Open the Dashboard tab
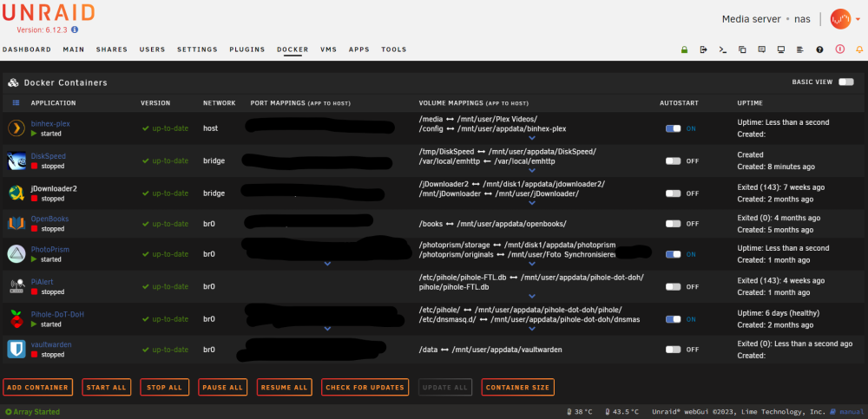Image resolution: width=868 pixels, height=419 pixels. pyautogui.click(x=27, y=49)
